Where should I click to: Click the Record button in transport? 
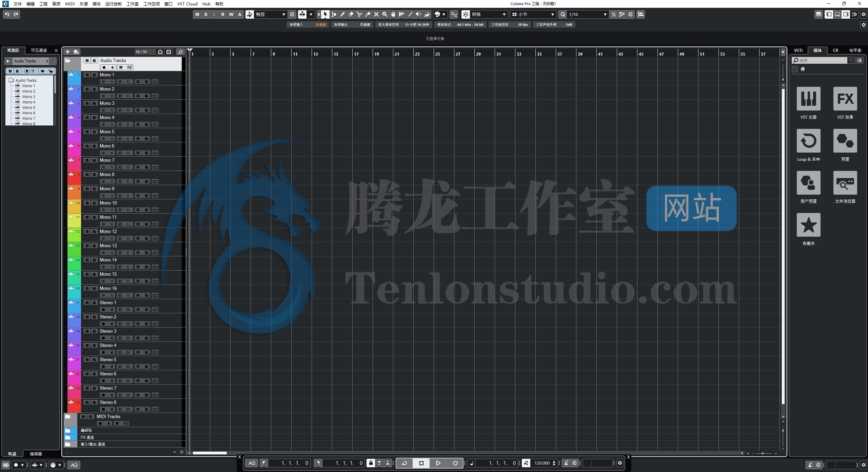[455, 463]
